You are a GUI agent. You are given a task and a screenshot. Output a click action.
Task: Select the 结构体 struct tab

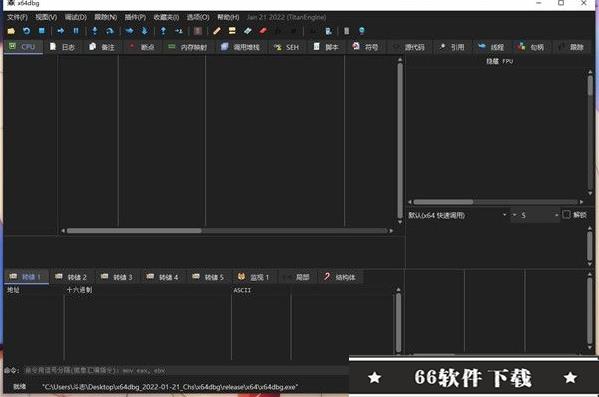pos(340,277)
